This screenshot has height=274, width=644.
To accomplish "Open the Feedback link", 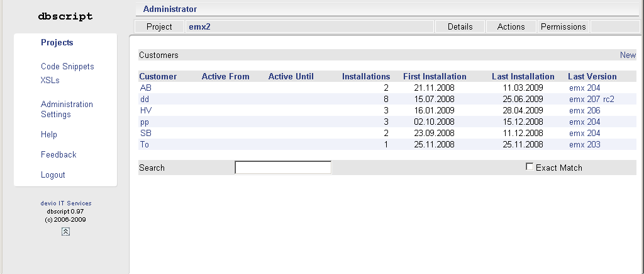I will (x=58, y=155).
